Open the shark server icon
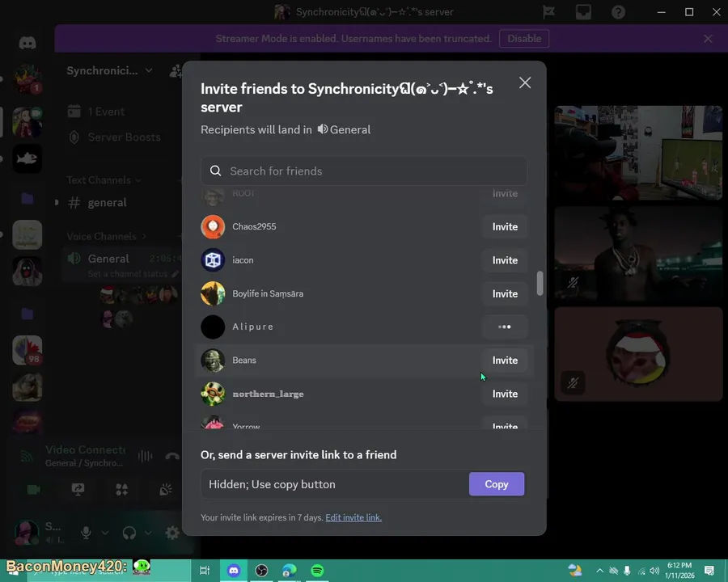This screenshot has width=728, height=582. point(28,159)
